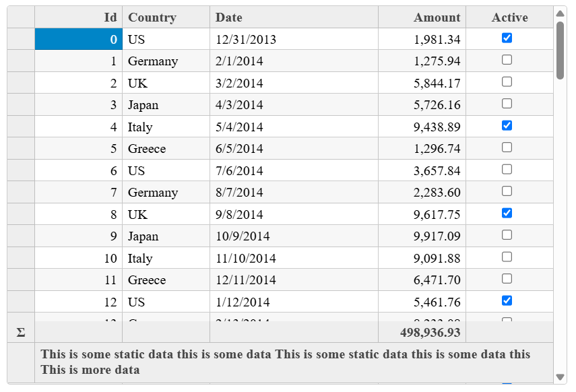This screenshot has width=576, height=392.
Task: Click the total 498,936.93 footer cell
Action: pos(422,333)
